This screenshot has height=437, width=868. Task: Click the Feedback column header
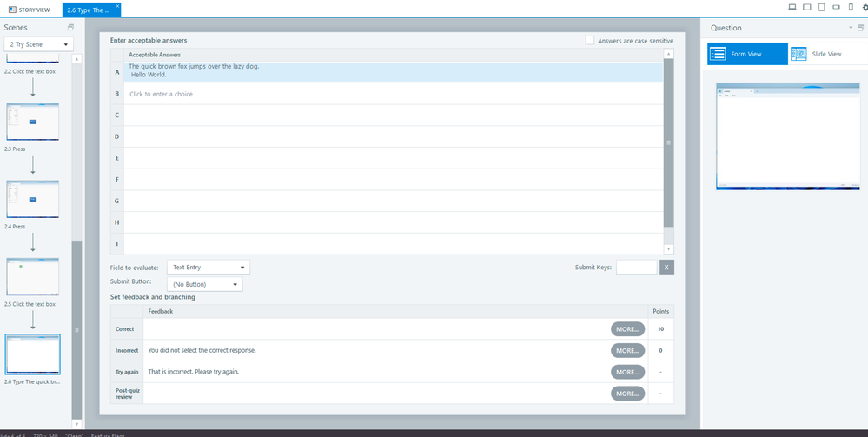click(x=161, y=311)
